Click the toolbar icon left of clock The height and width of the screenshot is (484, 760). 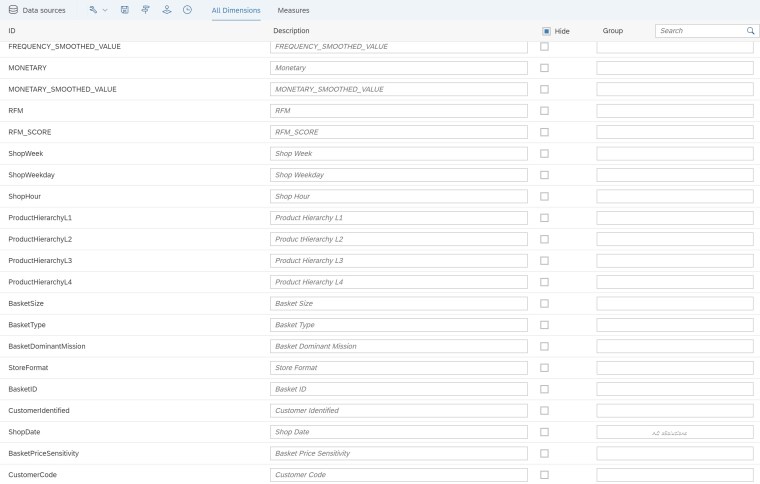pyautogui.click(x=166, y=9)
